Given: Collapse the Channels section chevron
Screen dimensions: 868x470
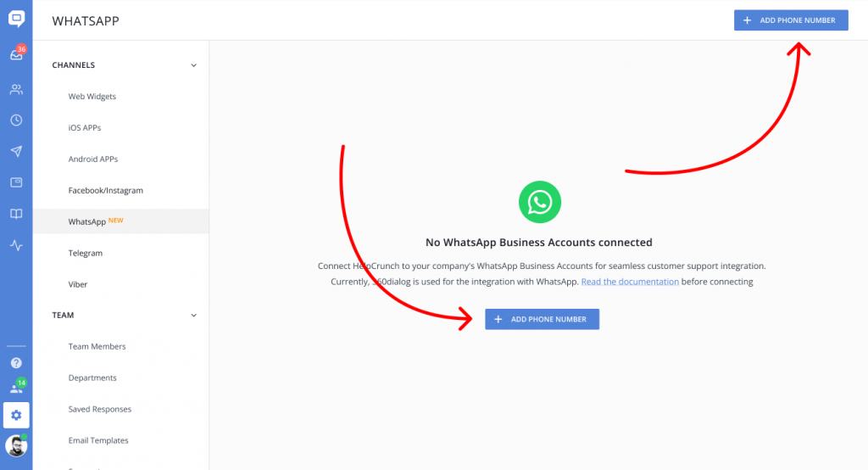Looking at the screenshot, I should click(x=194, y=65).
